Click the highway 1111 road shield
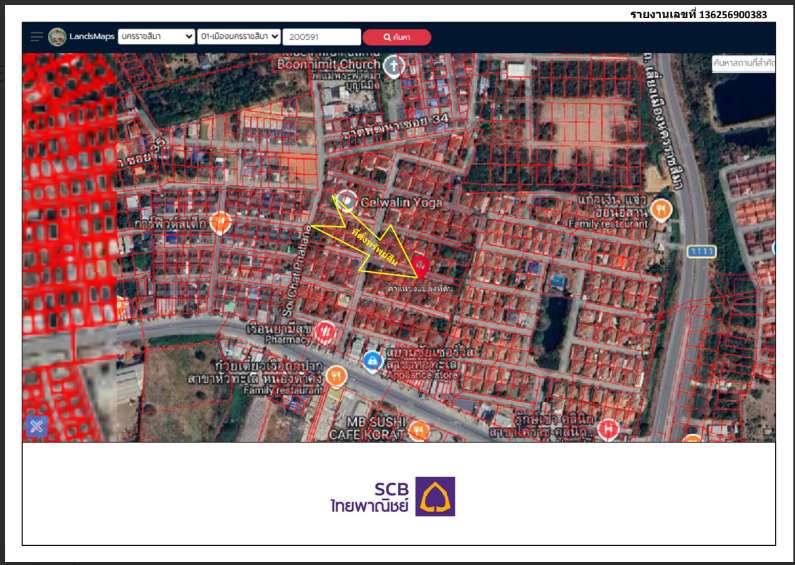The width and height of the screenshot is (795, 565). tap(702, 251)
